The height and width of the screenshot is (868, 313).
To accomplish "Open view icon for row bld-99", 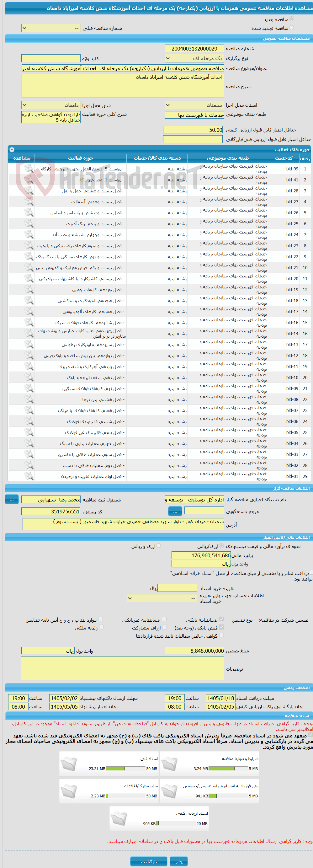I will (x=29, y=169).
